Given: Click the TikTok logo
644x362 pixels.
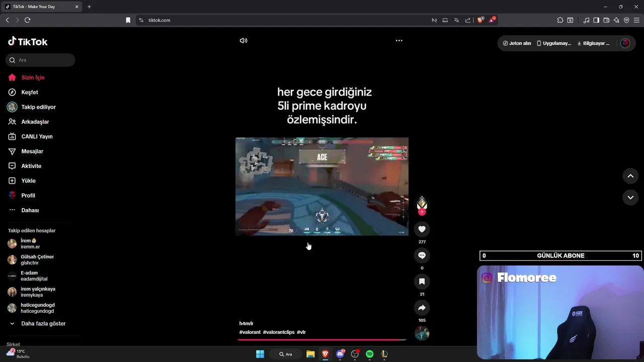Looking at the screenshot, I should 28,42.
